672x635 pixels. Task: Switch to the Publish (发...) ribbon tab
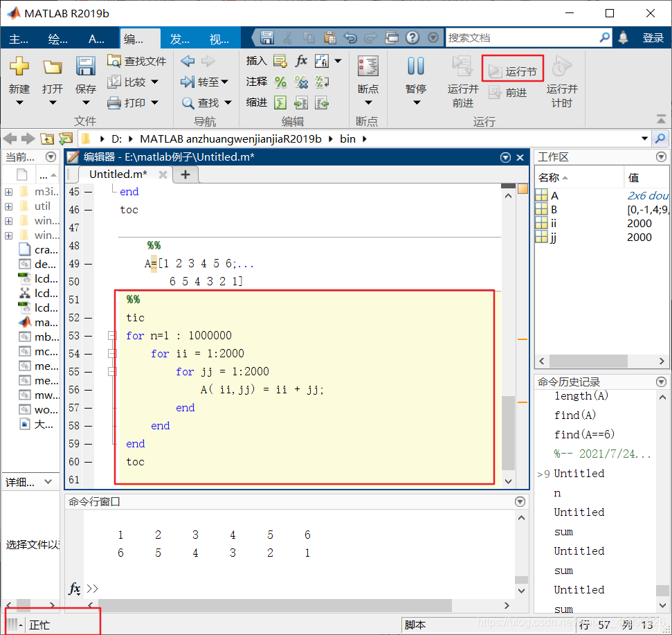pyautogui.click(x=179, y=39)
